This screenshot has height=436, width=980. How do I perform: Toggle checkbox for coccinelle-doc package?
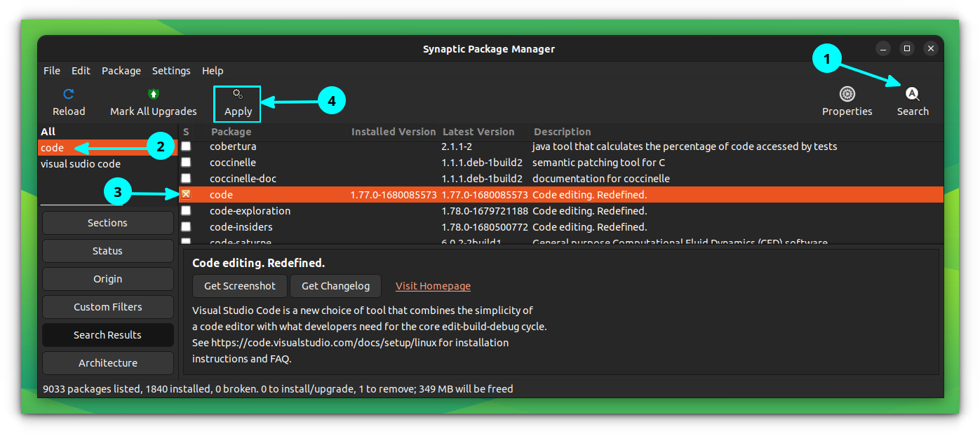186,179
